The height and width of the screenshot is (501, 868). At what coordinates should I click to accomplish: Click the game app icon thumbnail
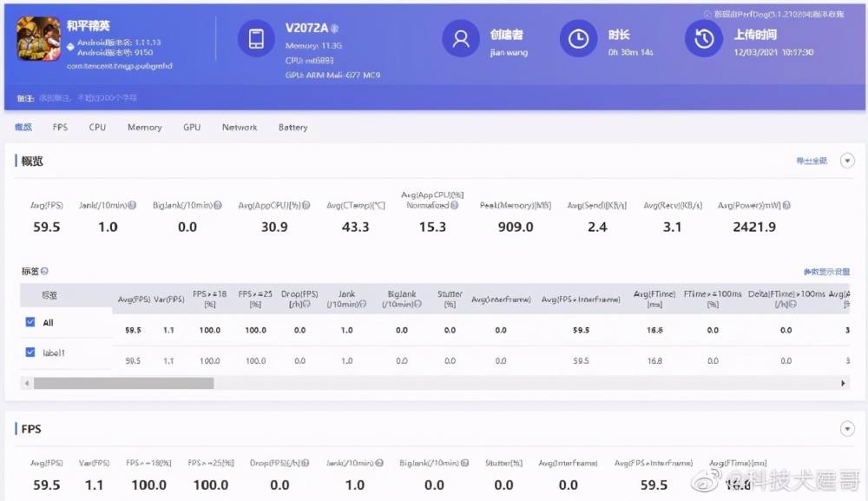[38, 40]
